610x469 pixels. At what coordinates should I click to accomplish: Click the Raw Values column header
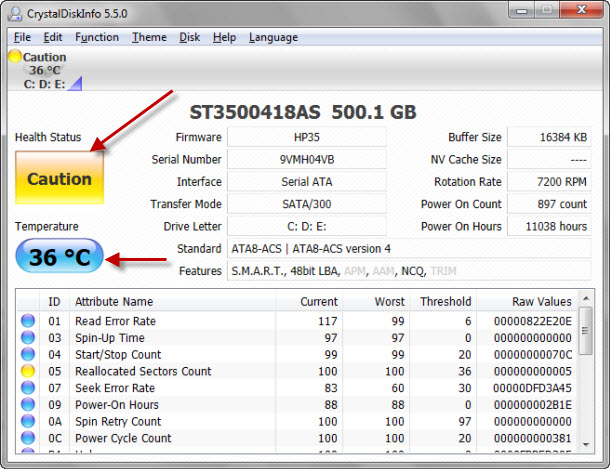527,302
